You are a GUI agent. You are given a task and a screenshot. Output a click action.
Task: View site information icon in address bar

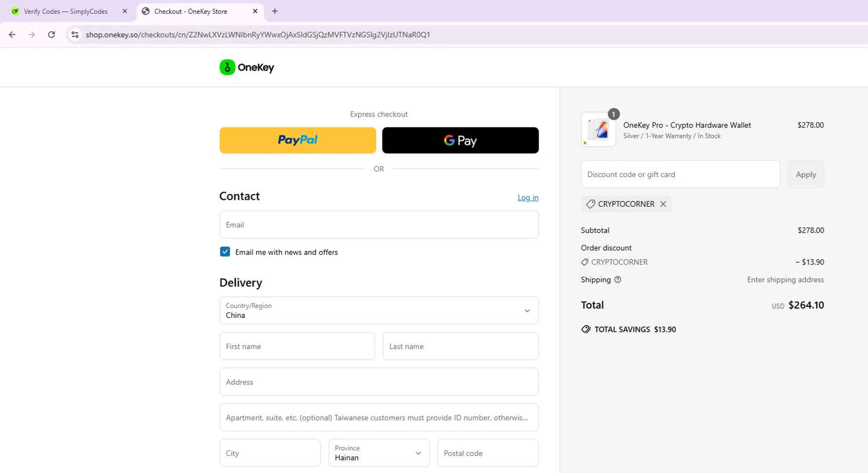pos(75,35)
